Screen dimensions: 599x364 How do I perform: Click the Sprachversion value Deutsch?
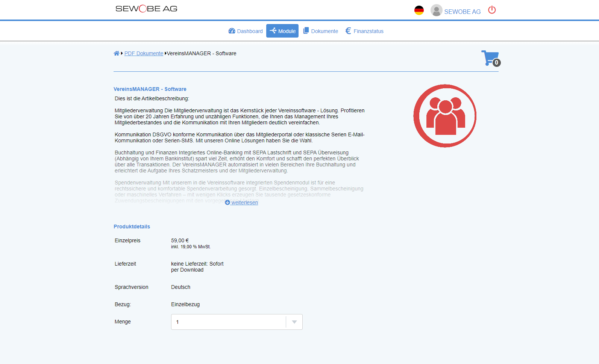(x=180, y=287)
